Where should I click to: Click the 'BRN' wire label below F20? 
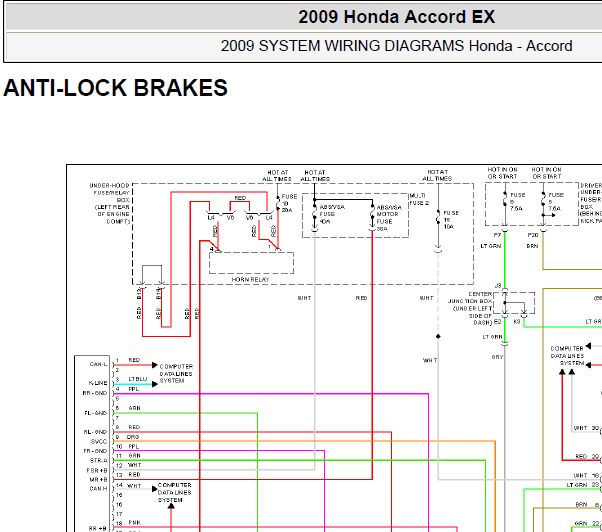pyautogui.click(x=532, y=246)
